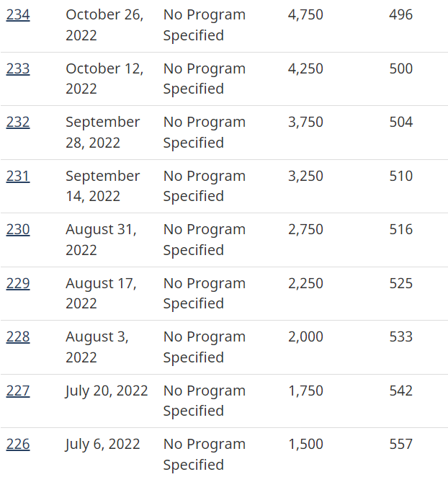Click the 3,750 invitations value

click(x=305, y=122)
